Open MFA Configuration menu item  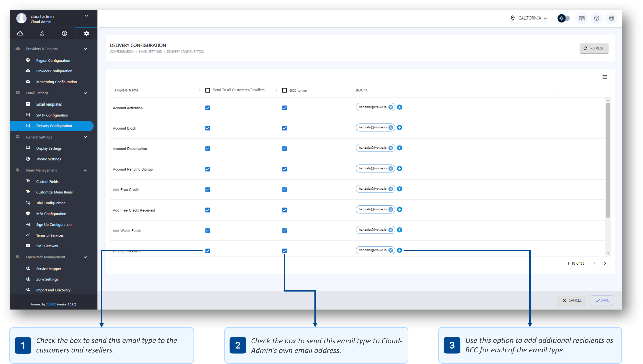51,214
